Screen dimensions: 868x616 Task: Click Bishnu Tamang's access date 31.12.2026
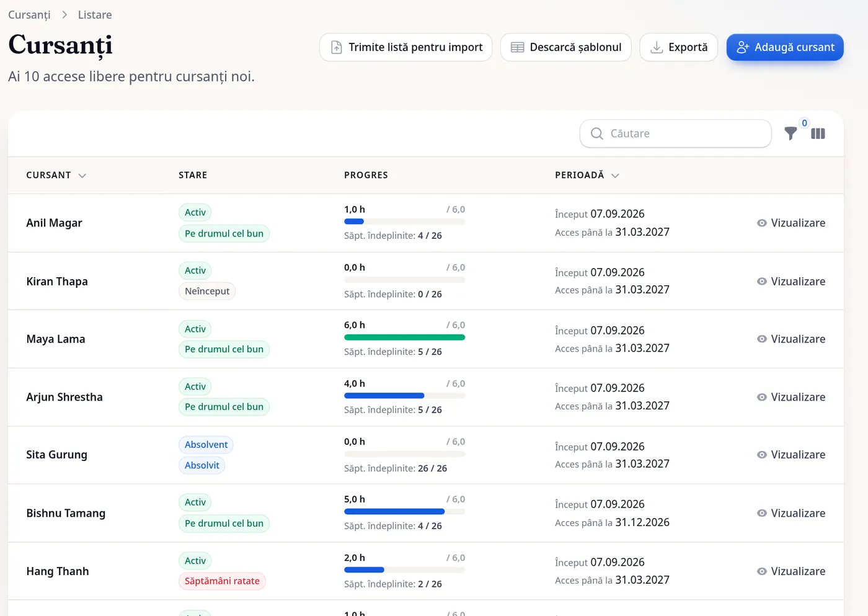point(642,522)
